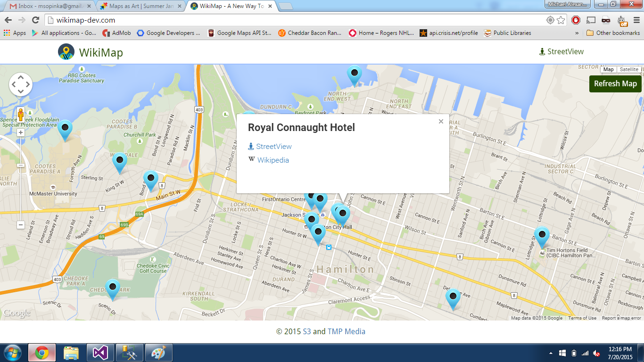The width and height of the screenshot is (644, 362).
Task: Select the marker on Hunter St W
Action: [318, 234]
